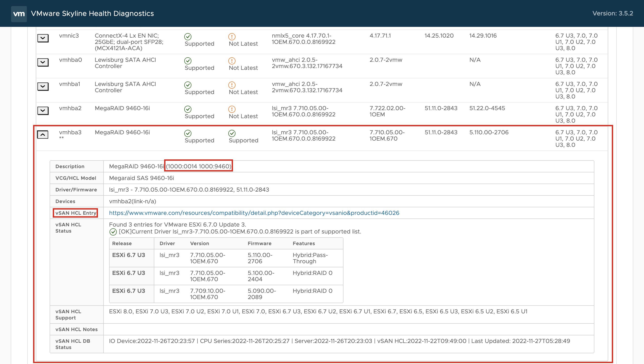Expand the vmhba0 row details

coord(43,62)
